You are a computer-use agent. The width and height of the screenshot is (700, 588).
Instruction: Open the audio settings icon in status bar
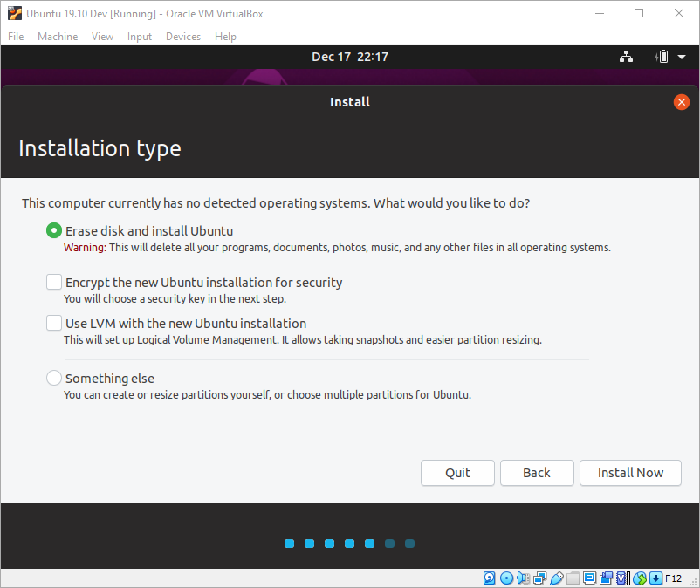(x=523, y=578)
